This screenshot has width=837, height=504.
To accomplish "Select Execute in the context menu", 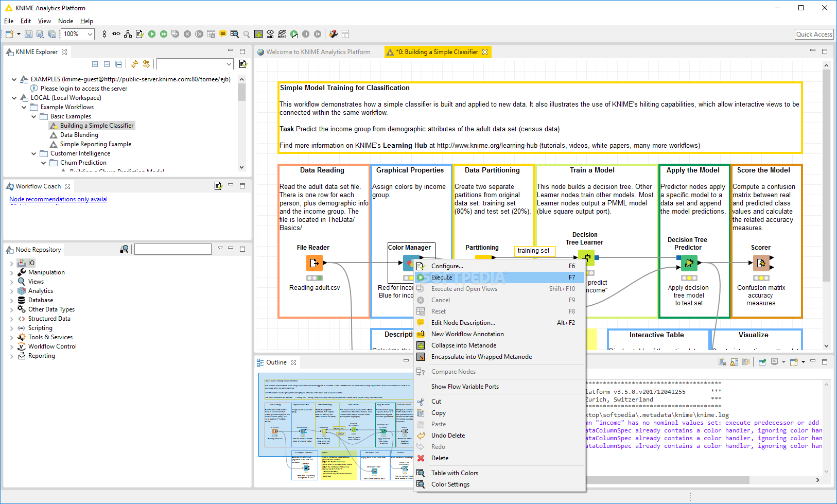I will click(x=500, y=277).
